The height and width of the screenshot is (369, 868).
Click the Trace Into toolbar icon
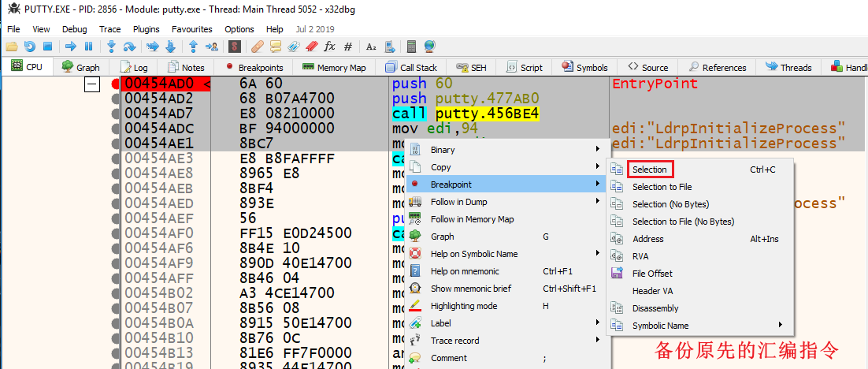point(152,47)
